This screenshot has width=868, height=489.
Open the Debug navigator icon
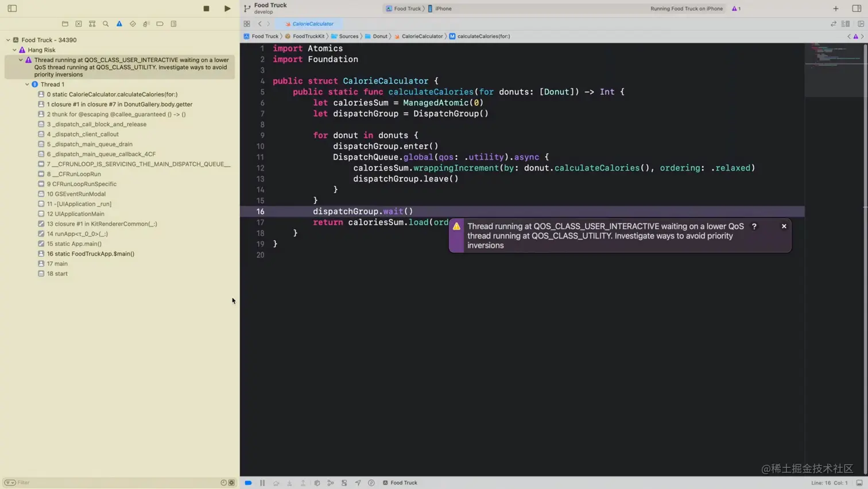click(146, 24)
